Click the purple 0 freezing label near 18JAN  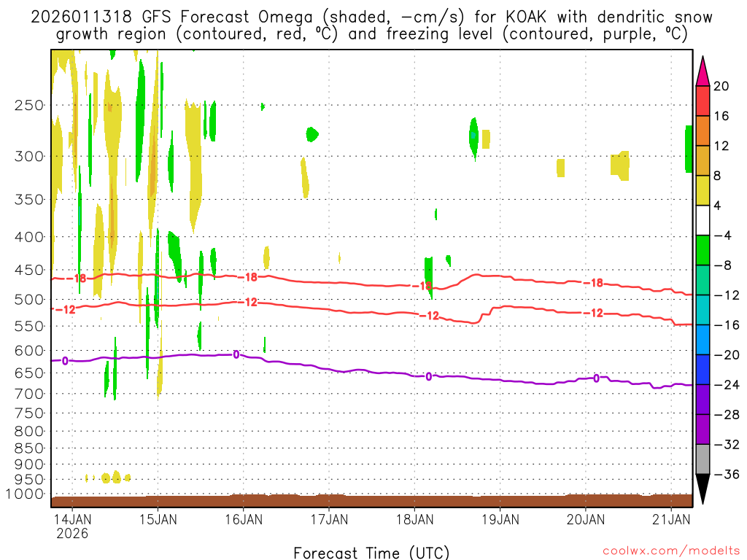[x=429, y=377]
